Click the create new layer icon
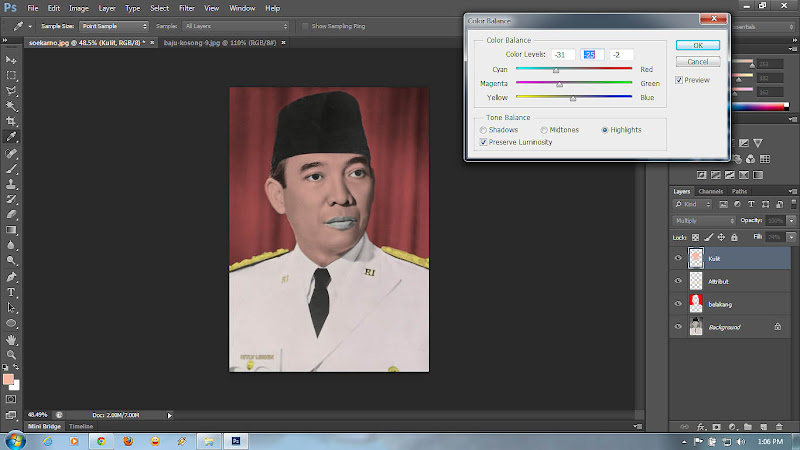 point(763,427)
